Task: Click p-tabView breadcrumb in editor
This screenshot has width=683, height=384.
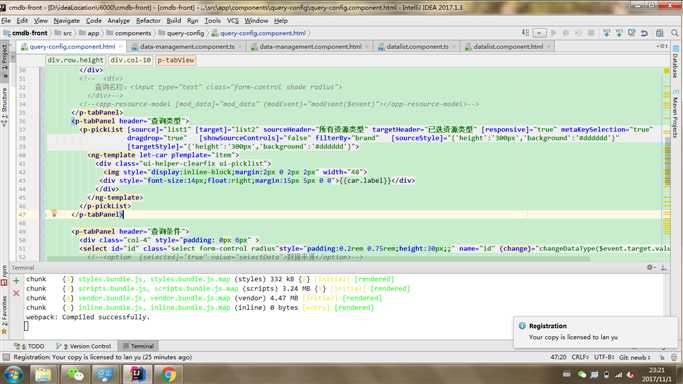Action: (x=176, y=60)
